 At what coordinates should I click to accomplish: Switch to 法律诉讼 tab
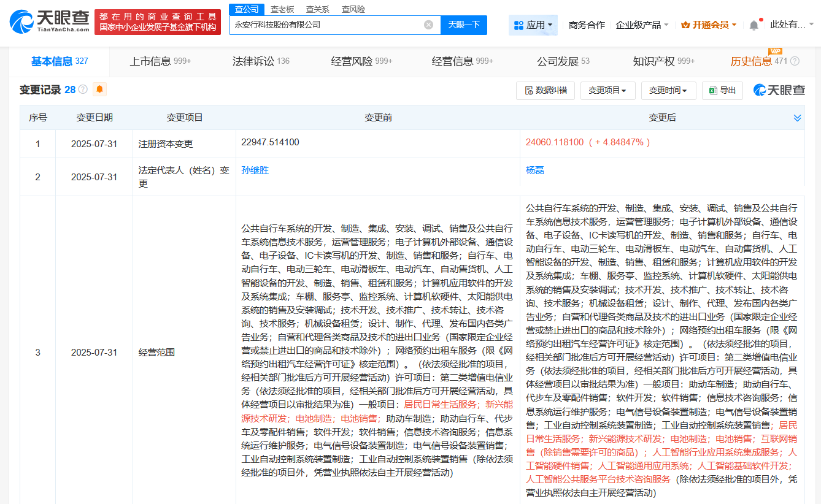pyautogui.click(x=260, y=61)
